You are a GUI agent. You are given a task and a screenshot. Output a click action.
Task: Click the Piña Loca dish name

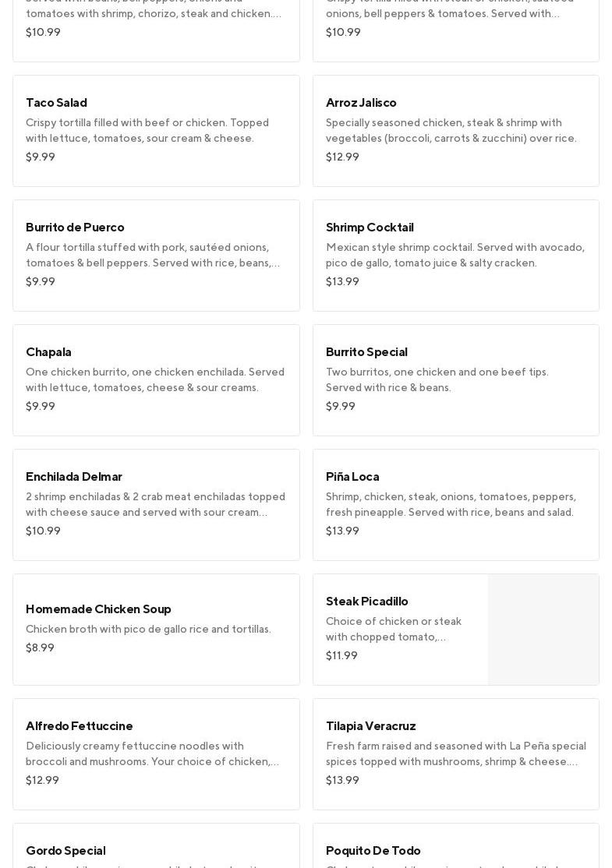pyautogui.click(x=352, y=476)
